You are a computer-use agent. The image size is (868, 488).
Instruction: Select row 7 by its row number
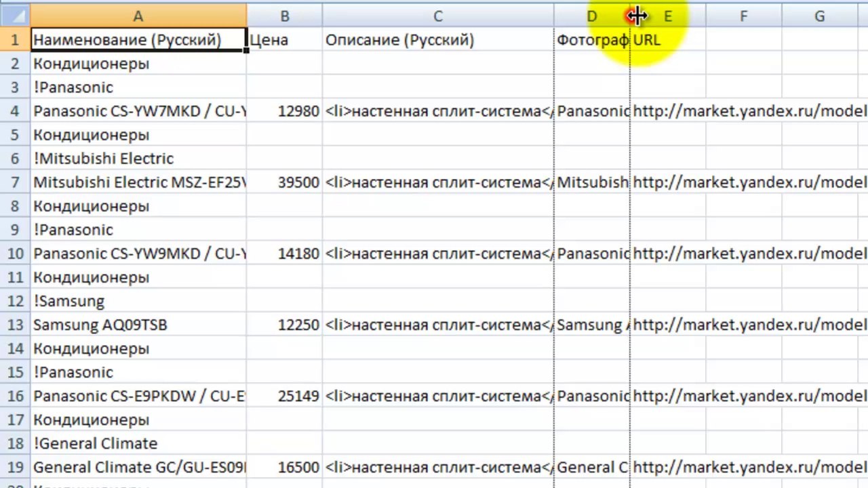click(15, 182)
